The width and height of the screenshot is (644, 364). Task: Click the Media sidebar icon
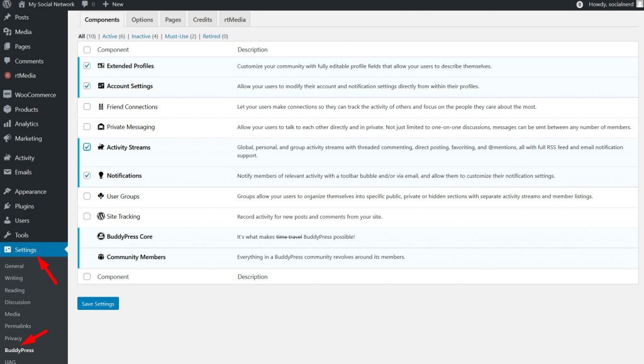click(x=8, y=31)
